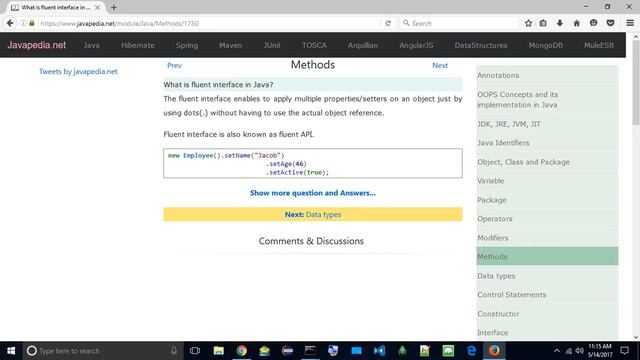Open the MuleESB navbar item
This screenshot has height=360, width=640.
pos(599,45)
